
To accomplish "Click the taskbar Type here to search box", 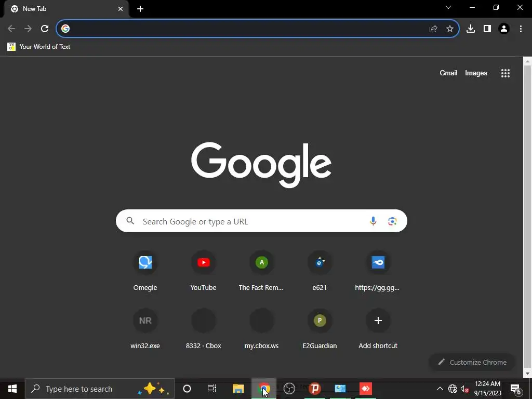I will pyautogui.click(x=100, y=389).
